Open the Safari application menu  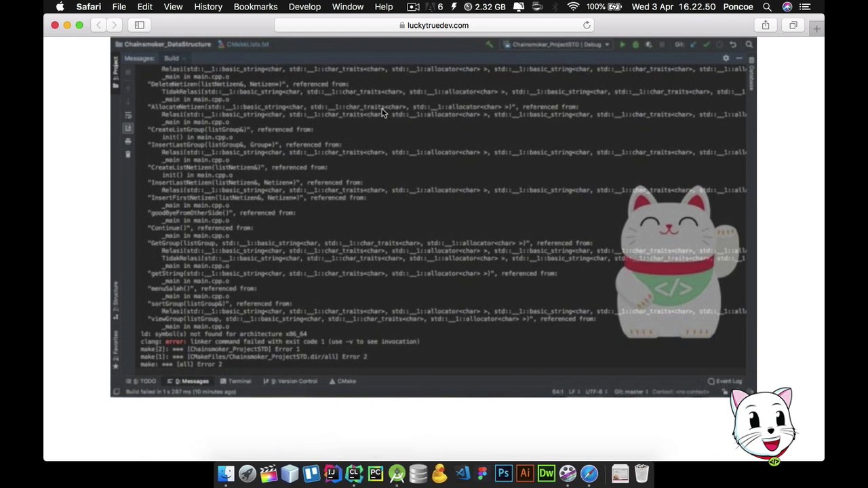pyautogui.click(x=88, y=7)
